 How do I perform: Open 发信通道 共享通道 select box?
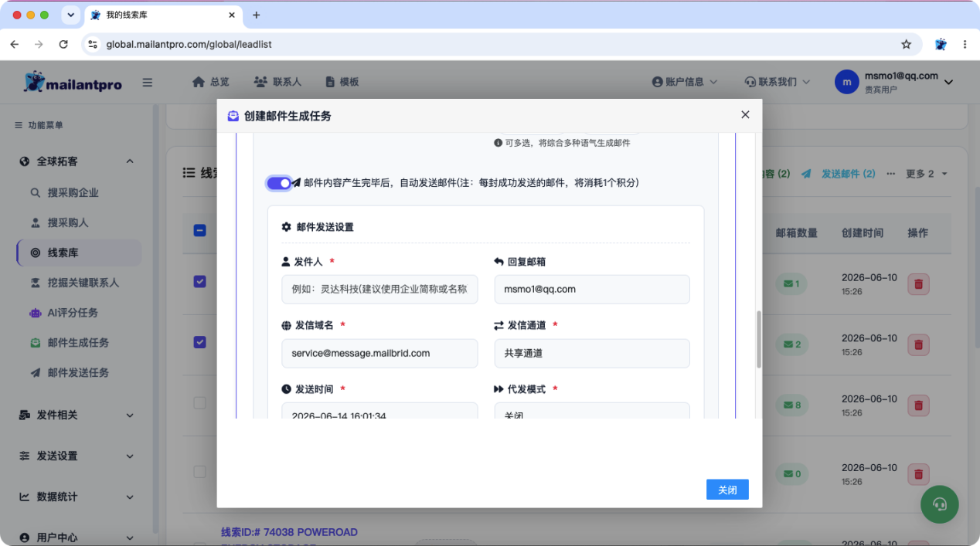click(592, 353)
